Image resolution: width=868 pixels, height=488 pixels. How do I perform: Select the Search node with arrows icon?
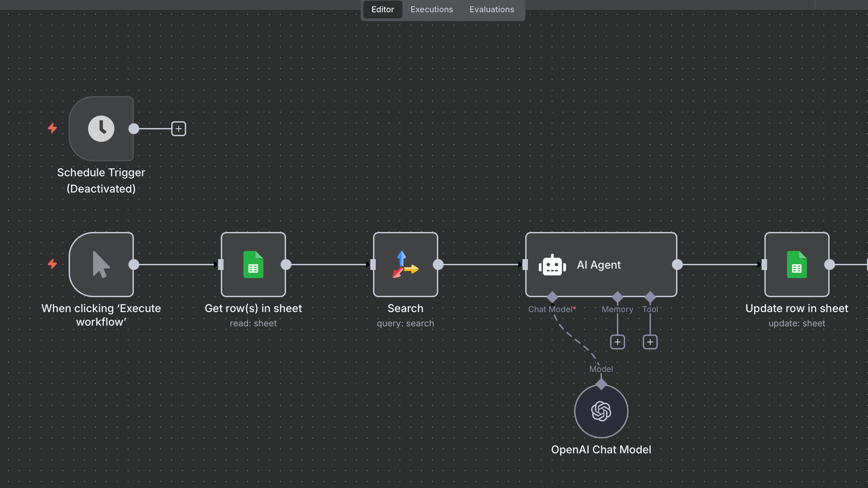click(405, 265)
